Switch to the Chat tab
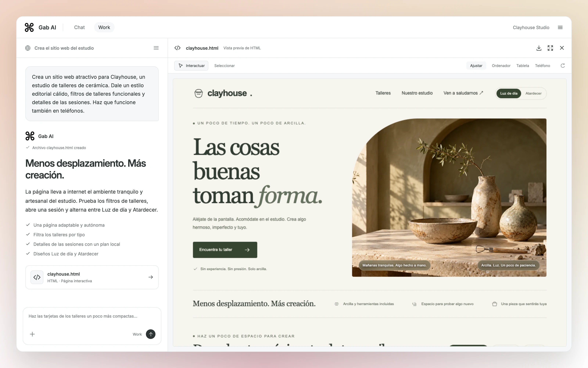This screenshot has height=368, width=588. point(79,27)
